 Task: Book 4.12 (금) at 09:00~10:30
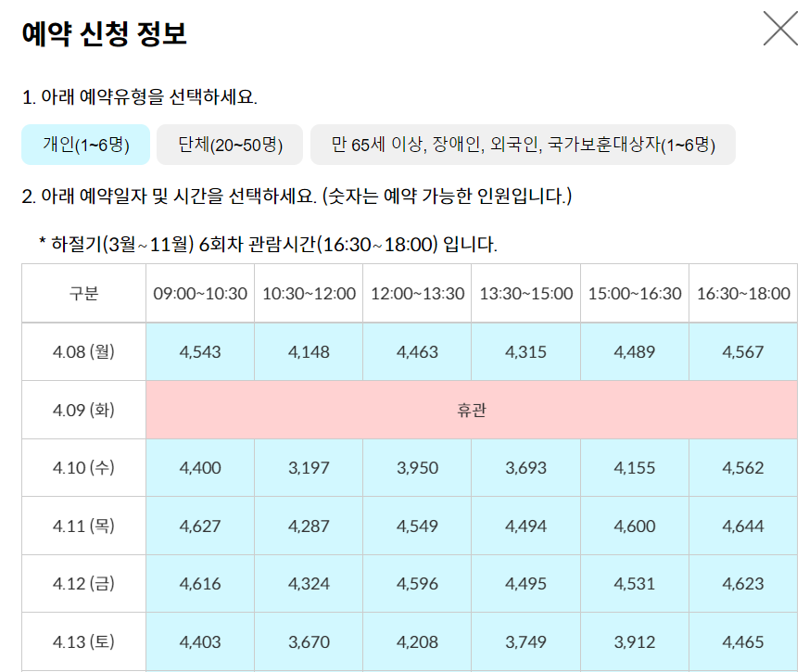(199, 583)
